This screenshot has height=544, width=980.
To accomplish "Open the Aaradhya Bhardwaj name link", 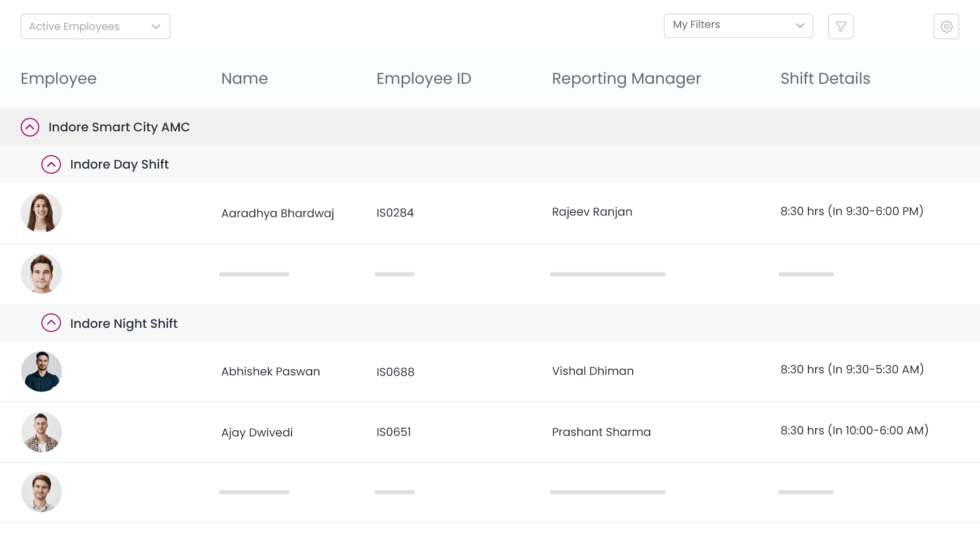I will [x=278, y=213].
